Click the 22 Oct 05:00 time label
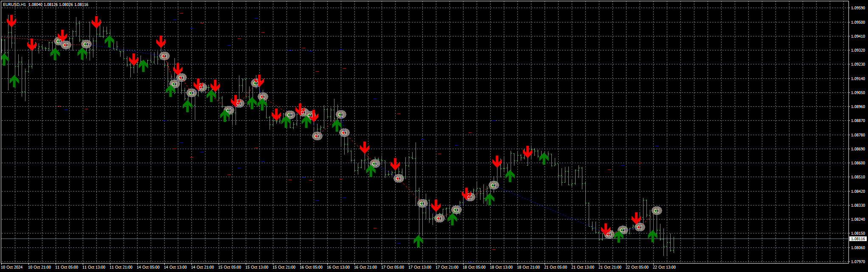 click(x=637, y=267)
